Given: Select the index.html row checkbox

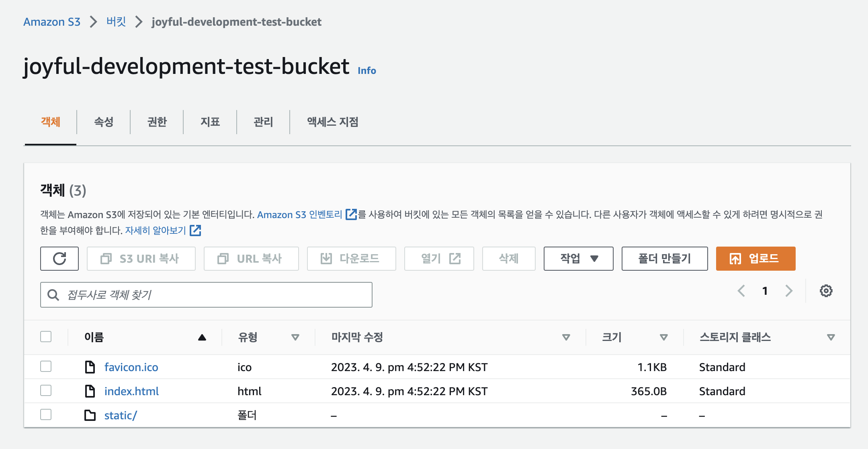Looking at the screenshot, I should click(x=46, y=390).
